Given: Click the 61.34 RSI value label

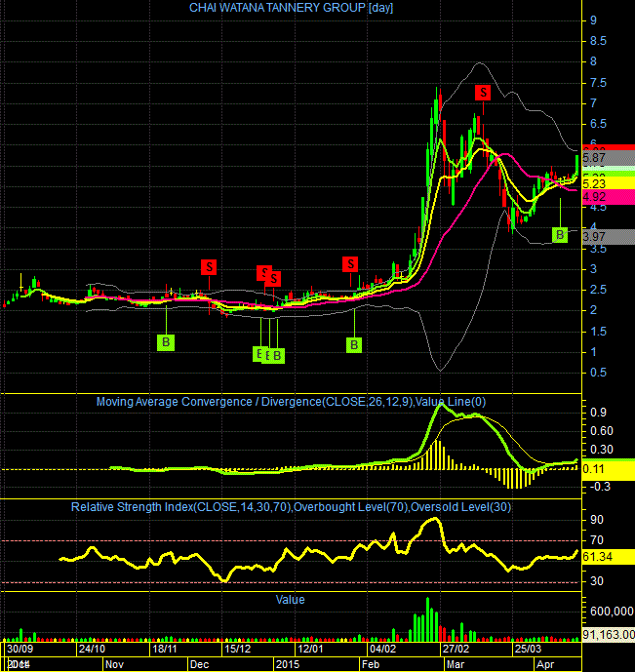Looking at the screenshot, I should (x=609, y=557).
